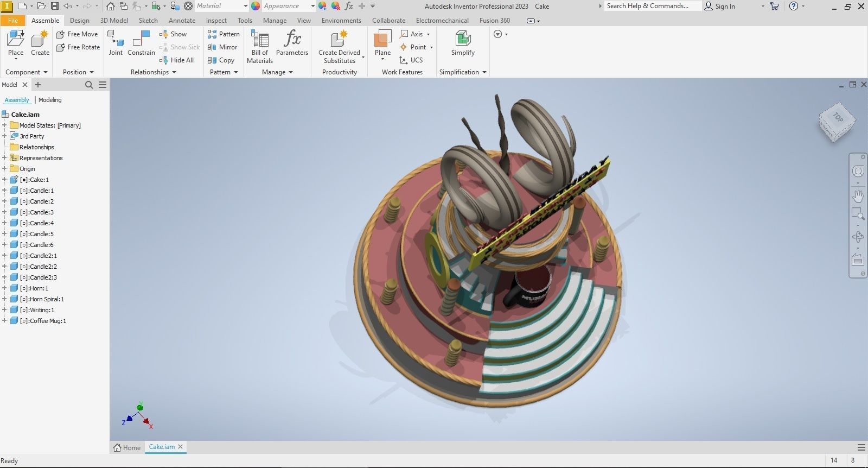Switch browser to Modeling view

click(x=50, y=100)
